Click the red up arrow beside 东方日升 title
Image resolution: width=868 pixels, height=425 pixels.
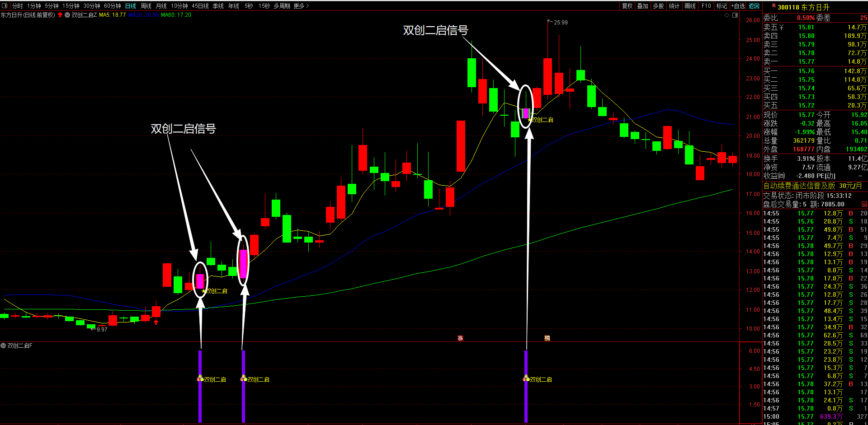click(x=60, y=15)
